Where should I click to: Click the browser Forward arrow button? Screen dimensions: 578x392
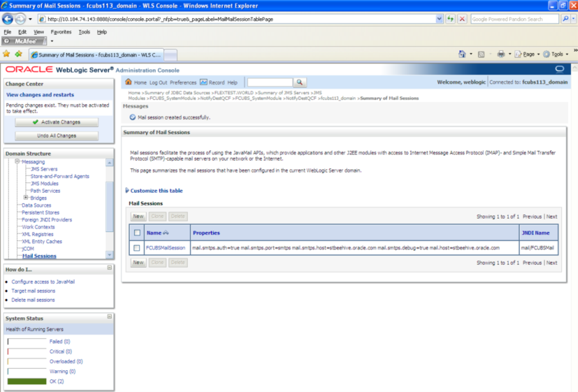[x=20, y=19]
